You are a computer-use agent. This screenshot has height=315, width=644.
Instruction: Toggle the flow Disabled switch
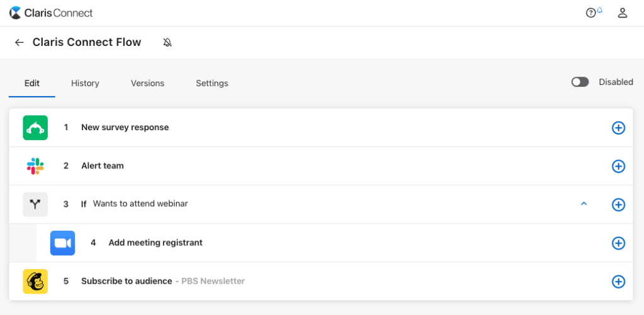pyautogui.click(x=580, y=82)
